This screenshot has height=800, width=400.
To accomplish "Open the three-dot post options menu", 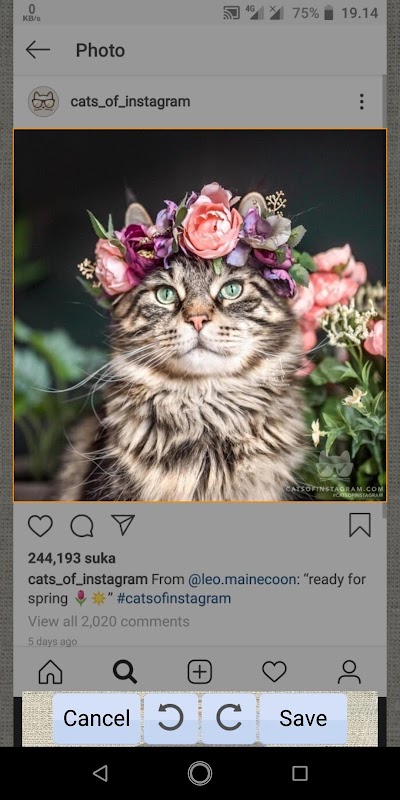I will click(361, 102).
